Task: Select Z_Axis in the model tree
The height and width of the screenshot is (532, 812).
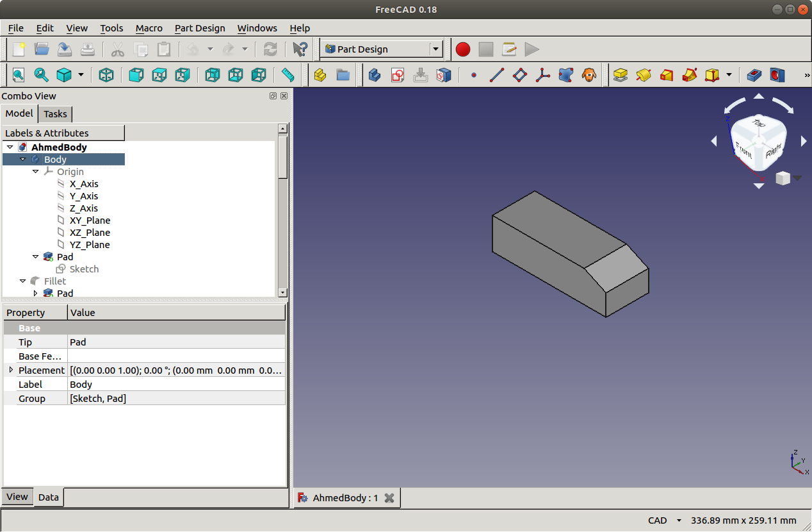Action: pyautogui.click(x=84, y=208)
